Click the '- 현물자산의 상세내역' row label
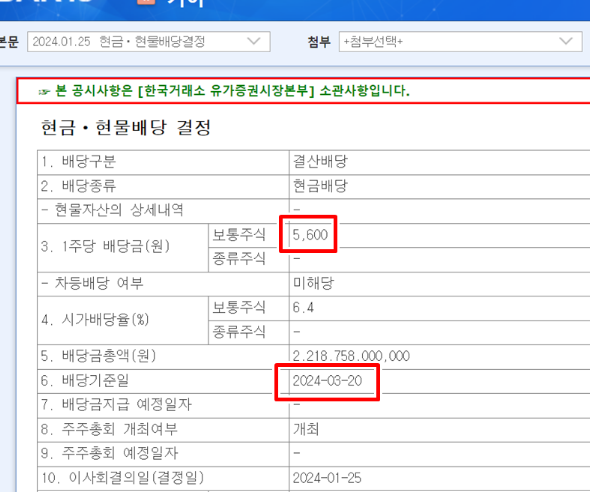 pos(112,210)
